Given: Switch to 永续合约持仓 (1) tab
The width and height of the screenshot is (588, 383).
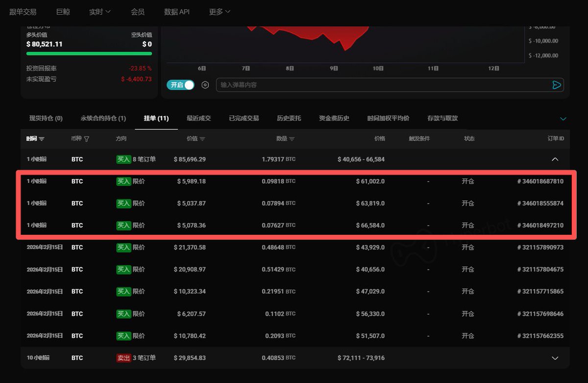Looking at the screenshot, I should pos(103,118).
